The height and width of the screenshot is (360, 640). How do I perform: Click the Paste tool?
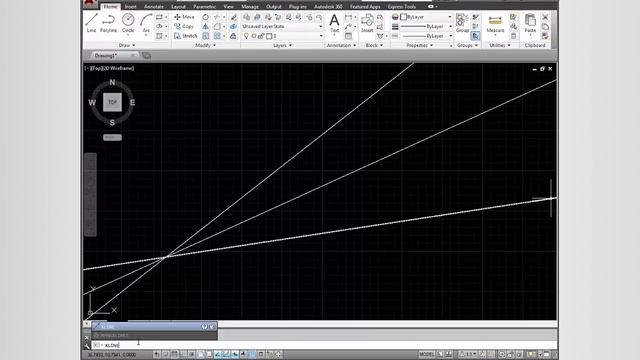pos(530,23)
